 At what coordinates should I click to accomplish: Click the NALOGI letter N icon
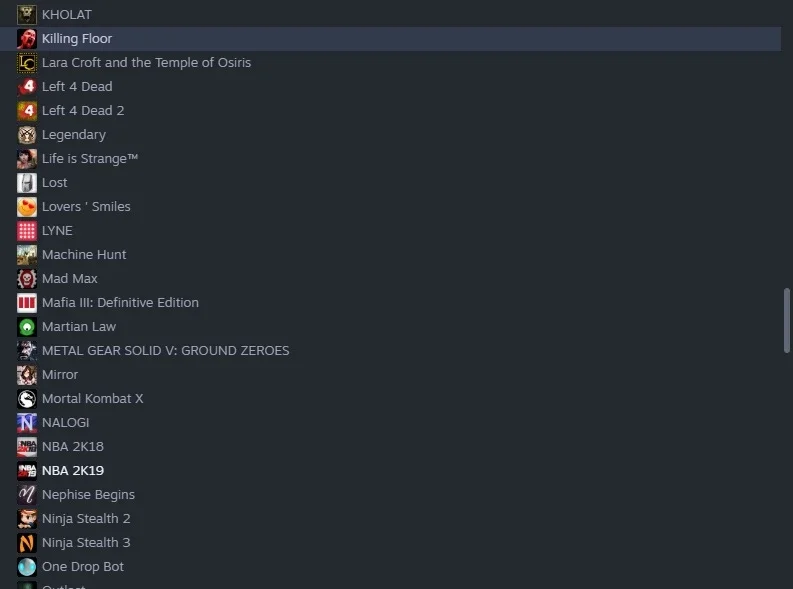(27, 423)
